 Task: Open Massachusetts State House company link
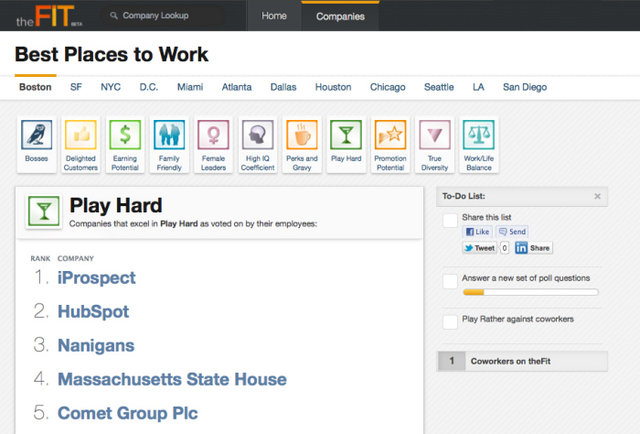172,379
